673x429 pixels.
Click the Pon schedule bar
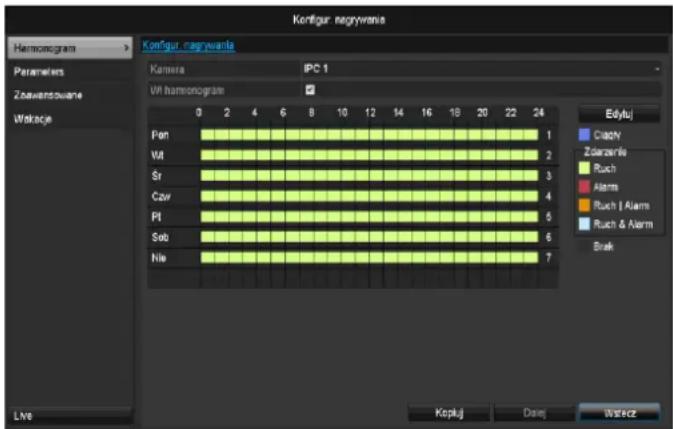pyautogui.click(x=369, y=135)
